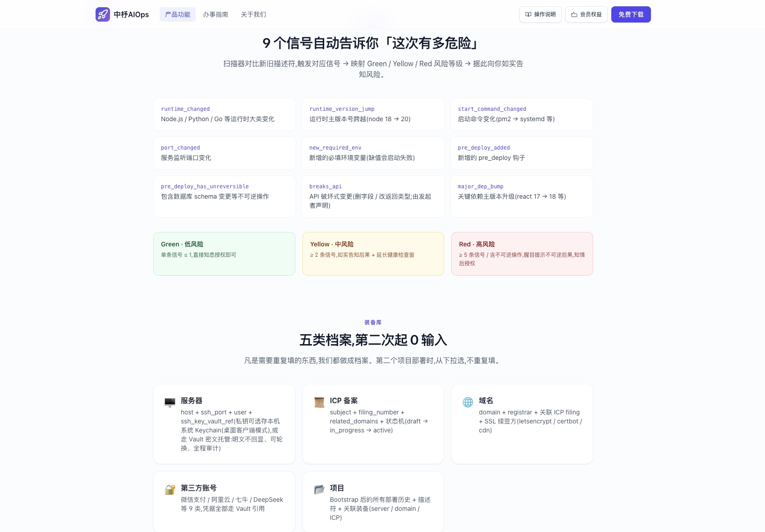This screenshot has width=765, height=532.
Task: Click the 中杼AIOps brand name
Action: pyautogui.click(x=131, y=14)
